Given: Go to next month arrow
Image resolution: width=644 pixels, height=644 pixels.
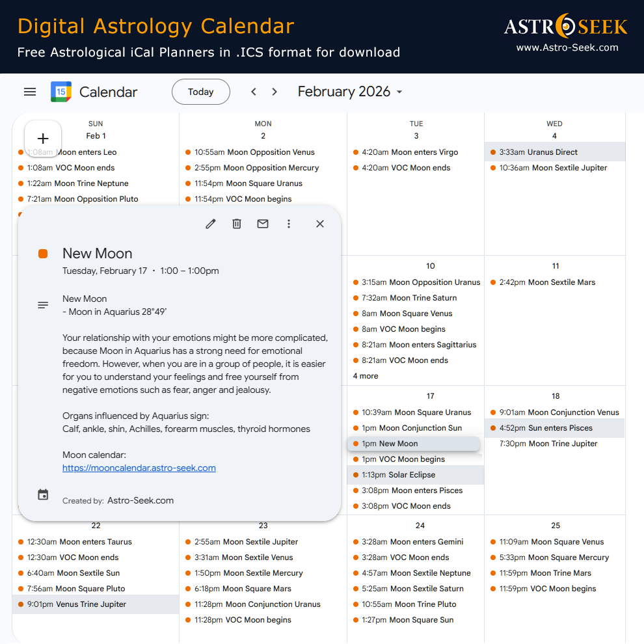Looking at the screenshot, I should click(275, 92).
